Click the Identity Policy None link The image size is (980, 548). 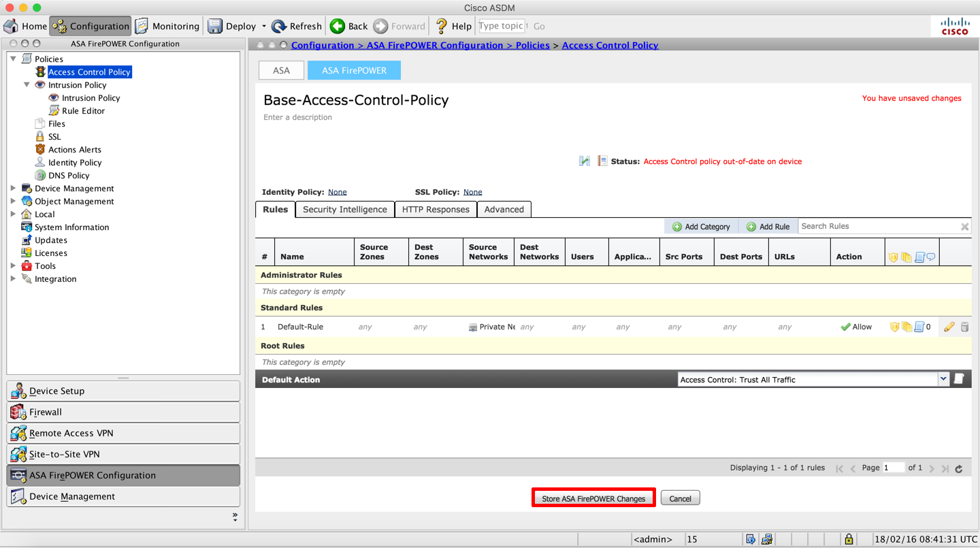(338, 192)
